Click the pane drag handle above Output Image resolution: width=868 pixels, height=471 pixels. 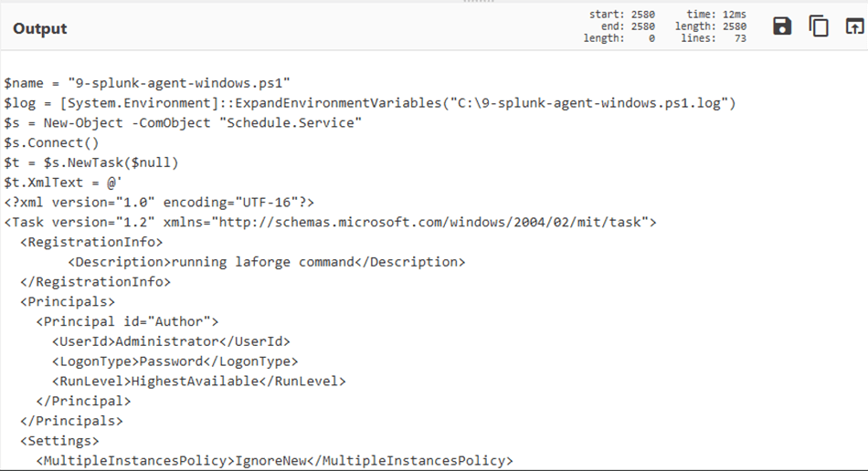(478, 2)
